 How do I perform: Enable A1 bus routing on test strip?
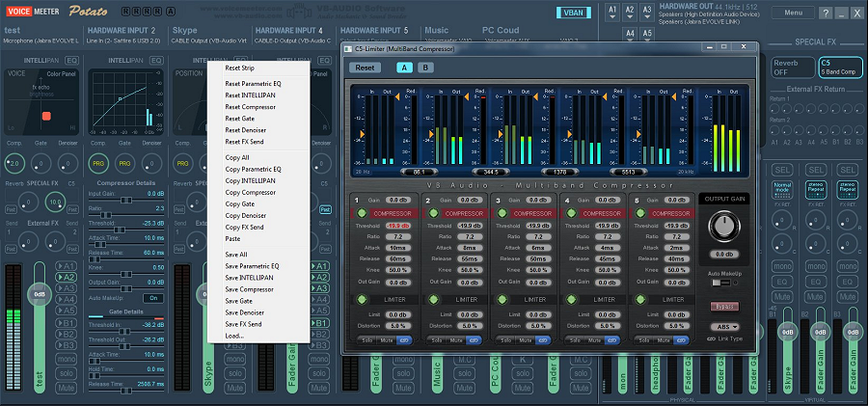coord(66,266)
